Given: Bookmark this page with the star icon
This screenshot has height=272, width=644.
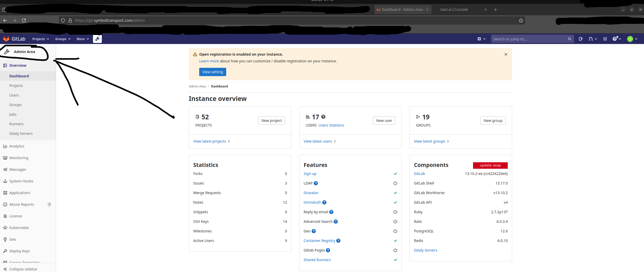Looking at the screenshot, I should (521, 20).
